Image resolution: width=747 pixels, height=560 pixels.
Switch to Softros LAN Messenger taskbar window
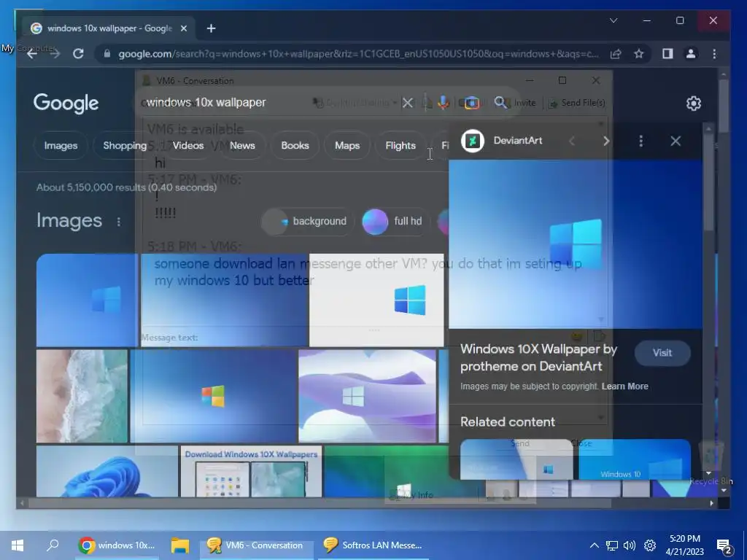coord(373,545)
